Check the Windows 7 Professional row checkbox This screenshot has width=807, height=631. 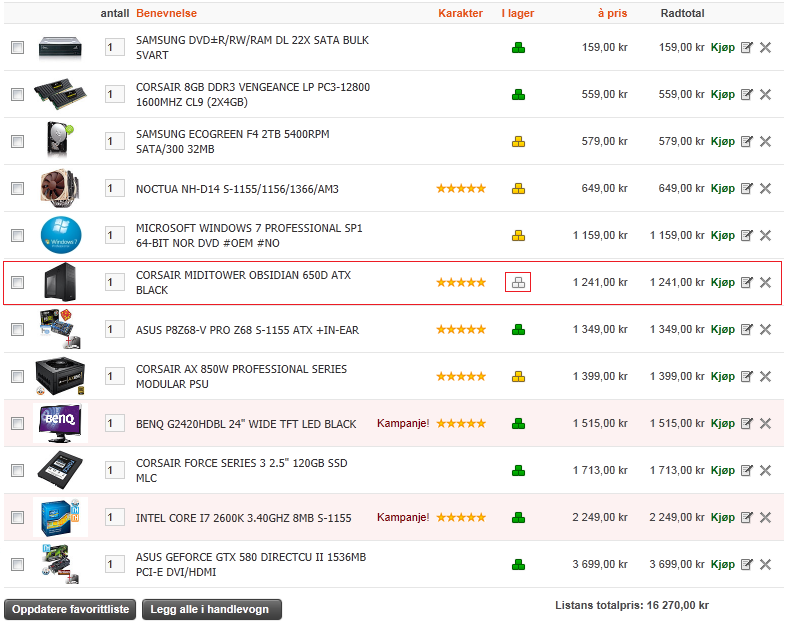tap(17, 236)
